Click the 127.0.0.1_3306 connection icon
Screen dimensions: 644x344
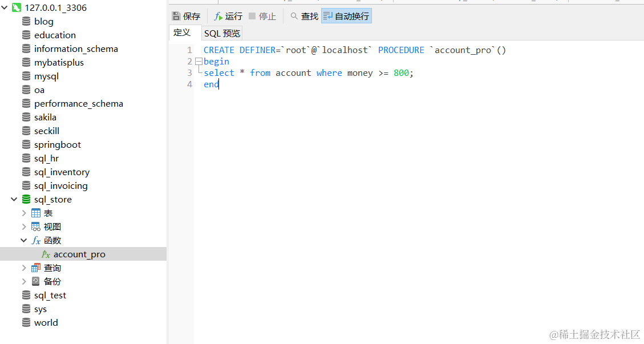click(x=17, y=7)
